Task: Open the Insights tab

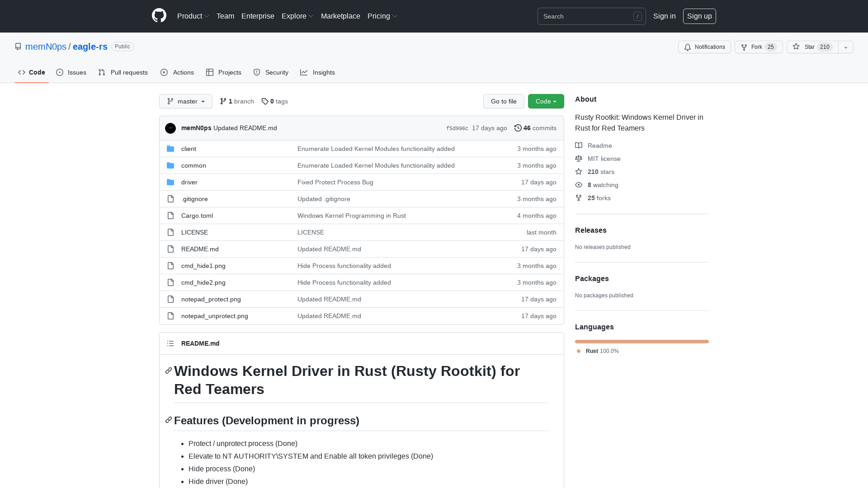Action: coord(317,72)
